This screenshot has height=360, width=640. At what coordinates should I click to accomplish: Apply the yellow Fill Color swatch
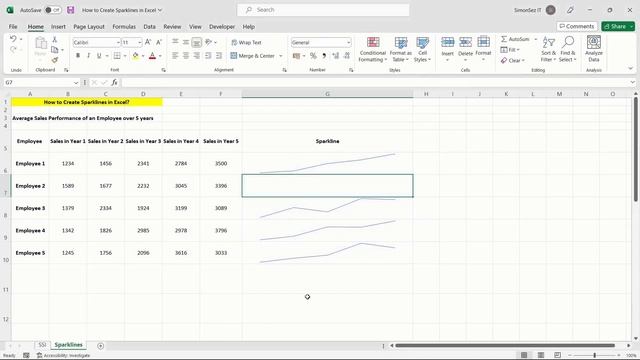(x=135, y=56)
